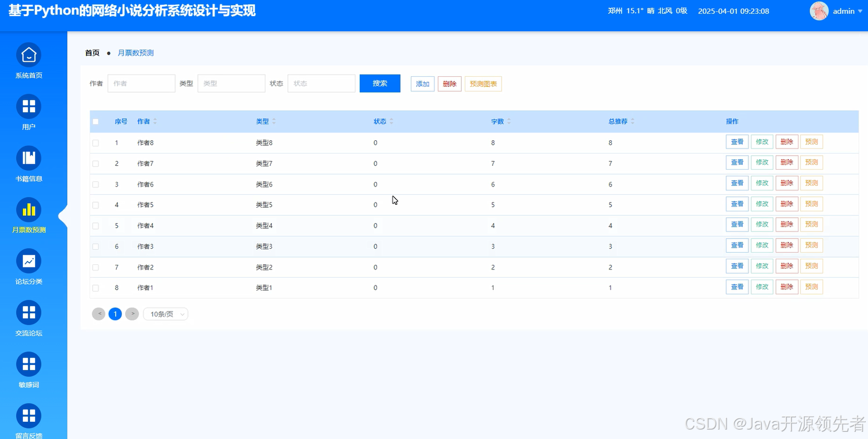868x439 pixels.
Task: Open 系统首页 in the sidebar
Action: point(28,60)
